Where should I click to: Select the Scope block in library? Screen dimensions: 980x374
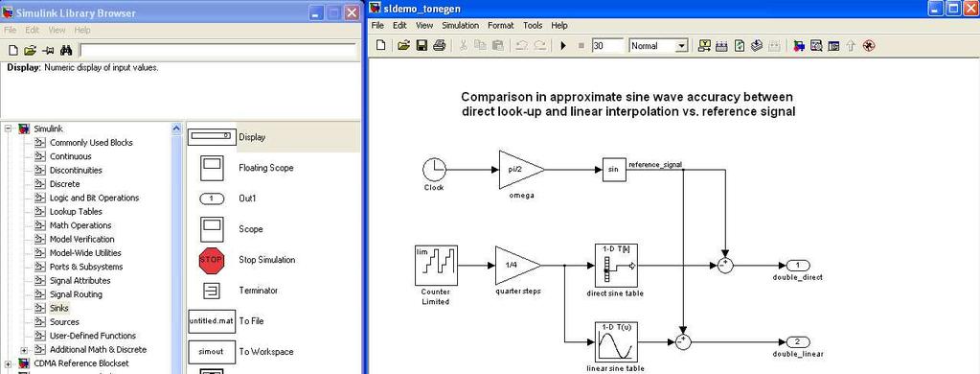tap(212, 229)
